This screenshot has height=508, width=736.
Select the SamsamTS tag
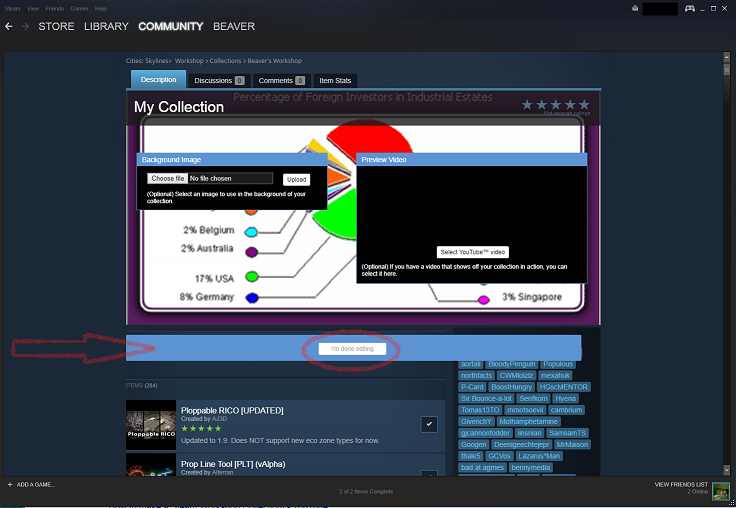point(568,433)
